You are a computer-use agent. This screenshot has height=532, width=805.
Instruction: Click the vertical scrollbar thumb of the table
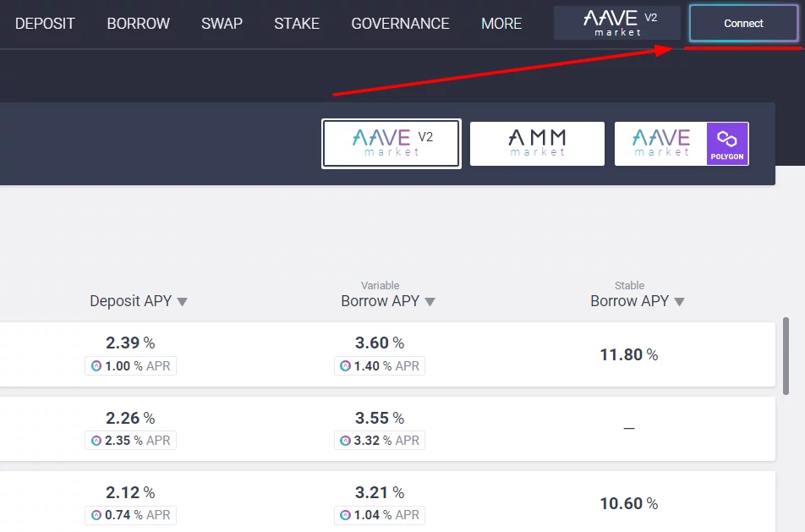pos(786,356)
